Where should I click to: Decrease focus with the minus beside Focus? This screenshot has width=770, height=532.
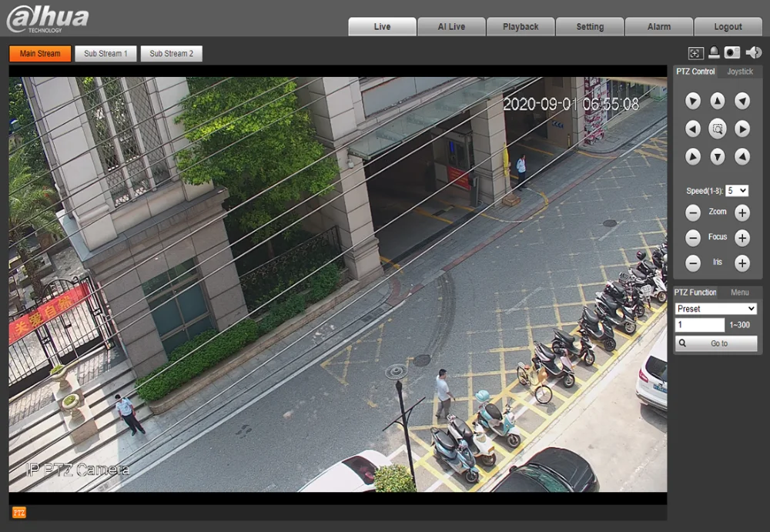pos(693,238)
